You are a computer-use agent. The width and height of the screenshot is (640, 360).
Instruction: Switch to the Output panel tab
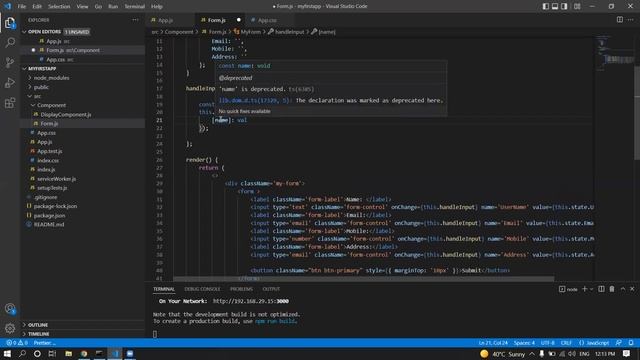(x=271, y=289)
